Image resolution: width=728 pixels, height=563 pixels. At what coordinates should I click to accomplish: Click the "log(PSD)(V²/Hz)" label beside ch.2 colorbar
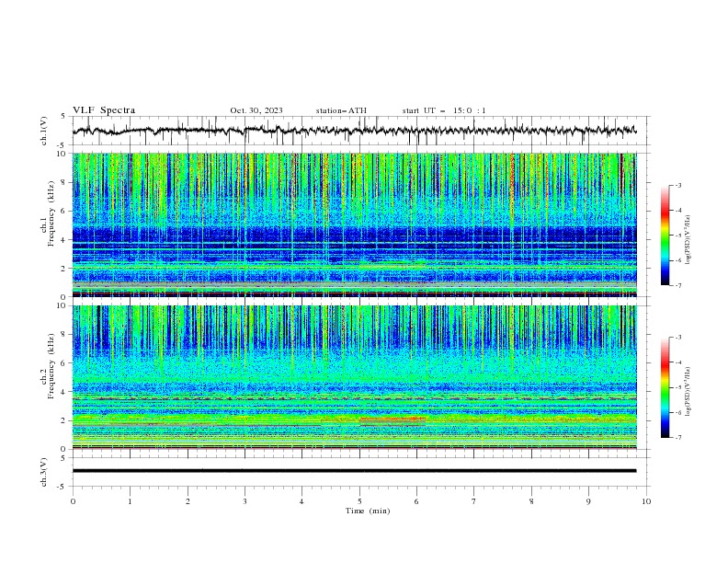(x=688, y=392)
